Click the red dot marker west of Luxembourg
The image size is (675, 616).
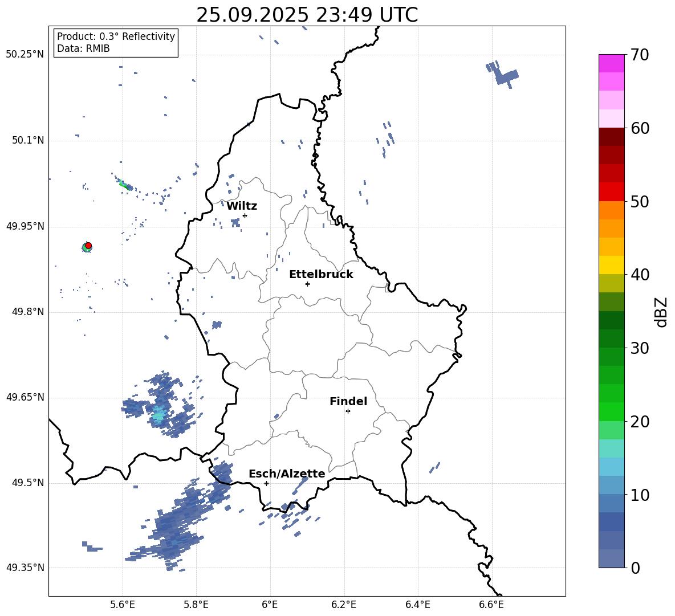click(x=88, y=246)
